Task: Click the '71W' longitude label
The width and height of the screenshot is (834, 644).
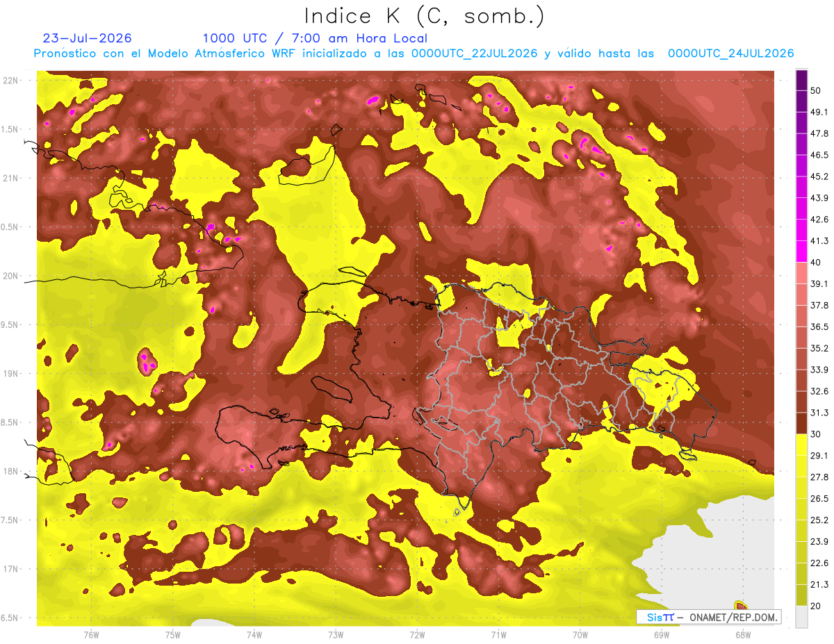Action: click(498, 634)
